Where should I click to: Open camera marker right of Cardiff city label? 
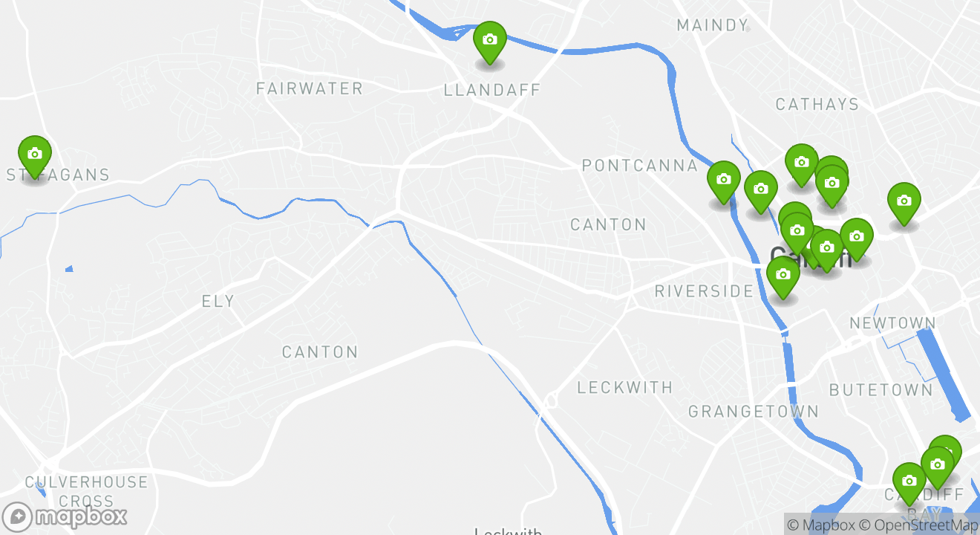coord(856,239)
